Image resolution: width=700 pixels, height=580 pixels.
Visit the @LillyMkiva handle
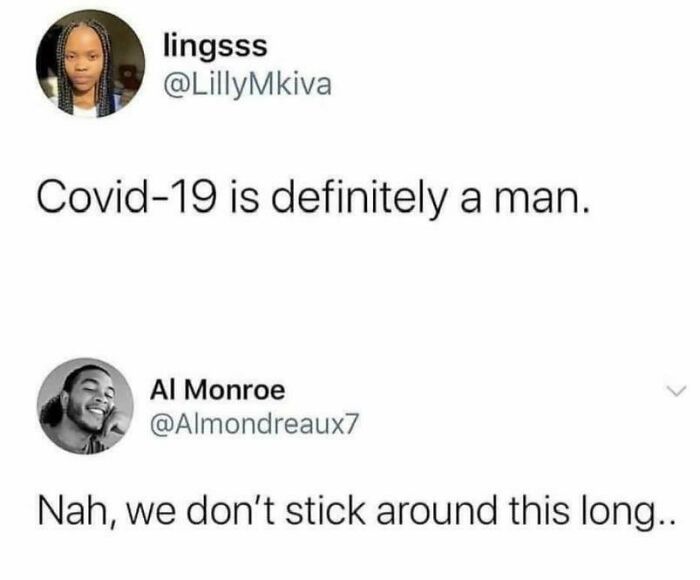[248, 85]
